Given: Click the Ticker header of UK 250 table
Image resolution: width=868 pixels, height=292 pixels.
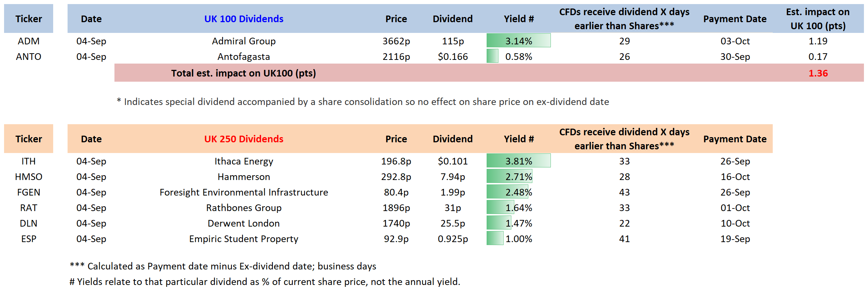Looking at the screenshot, I should pyautogui.click(x=28, y=139).
